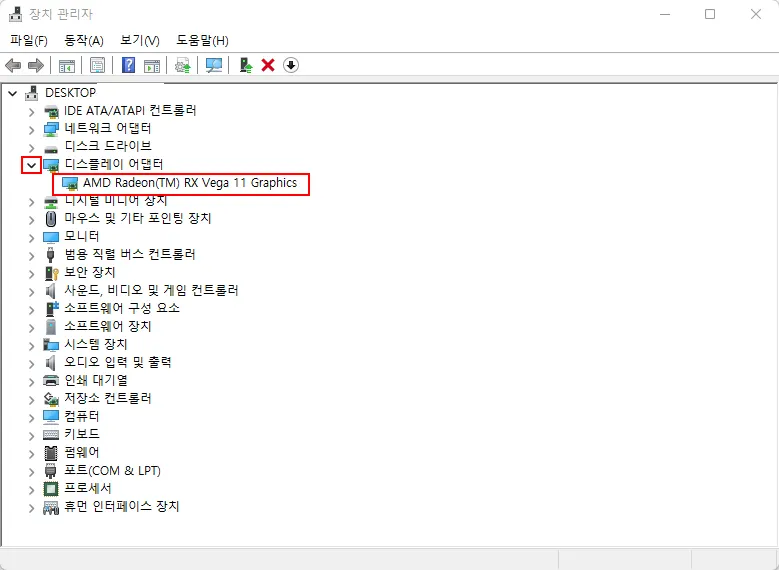This screenshot has height=570, width=779.
Task: Select the 시스템 장치 label
Action: click(x=96, y=344)
